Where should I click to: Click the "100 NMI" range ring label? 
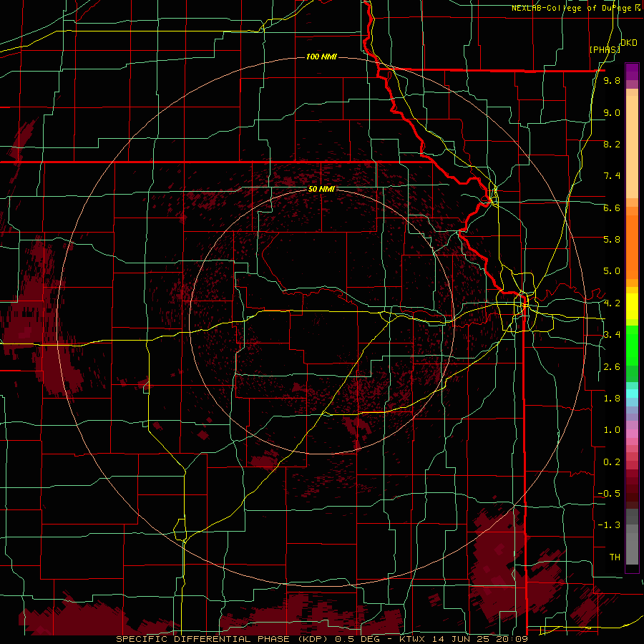321,57
